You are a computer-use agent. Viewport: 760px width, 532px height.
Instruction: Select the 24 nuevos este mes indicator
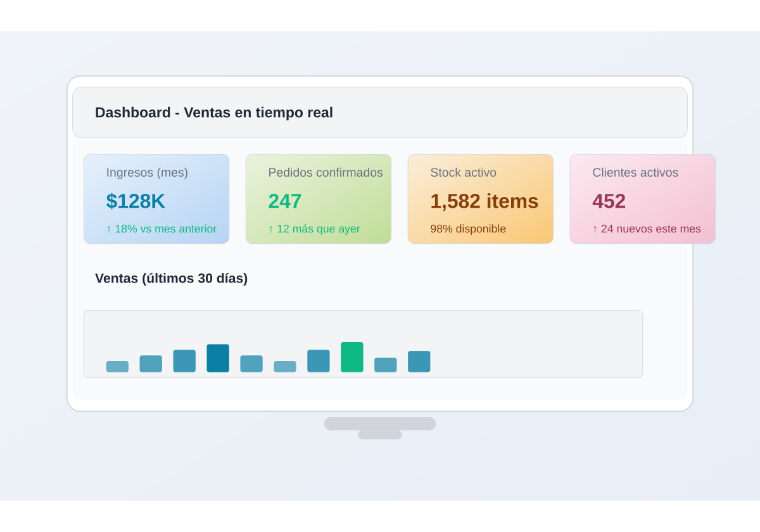point(647,229)
